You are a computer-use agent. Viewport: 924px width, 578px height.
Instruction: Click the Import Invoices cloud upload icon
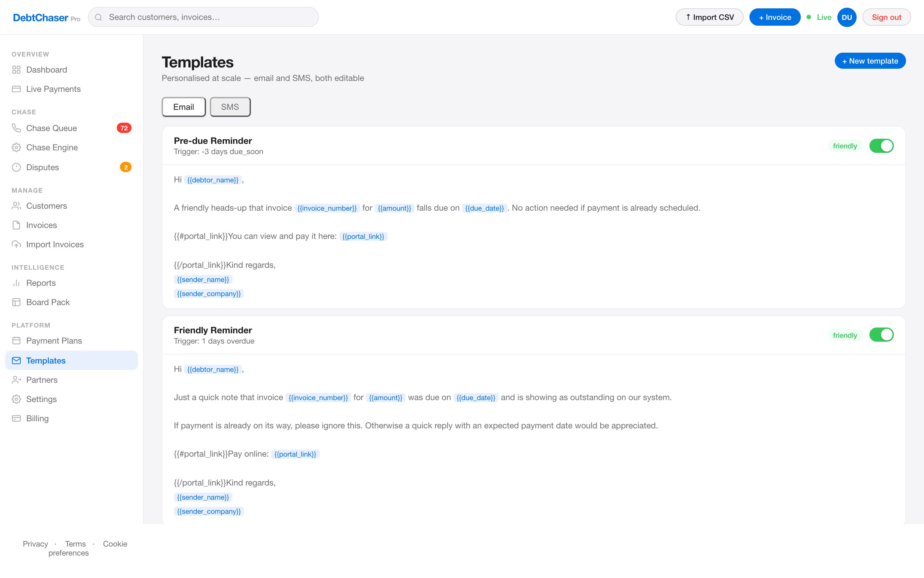click(16, 244)
